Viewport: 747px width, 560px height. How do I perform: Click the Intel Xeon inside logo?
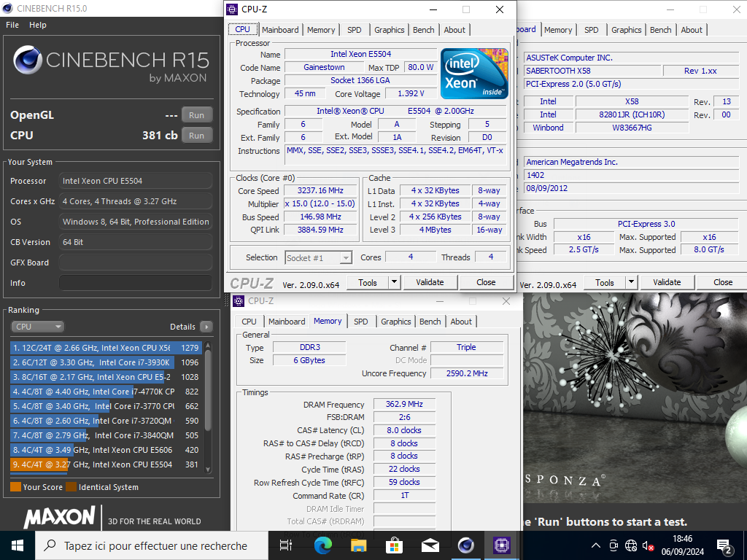point(474,74)
